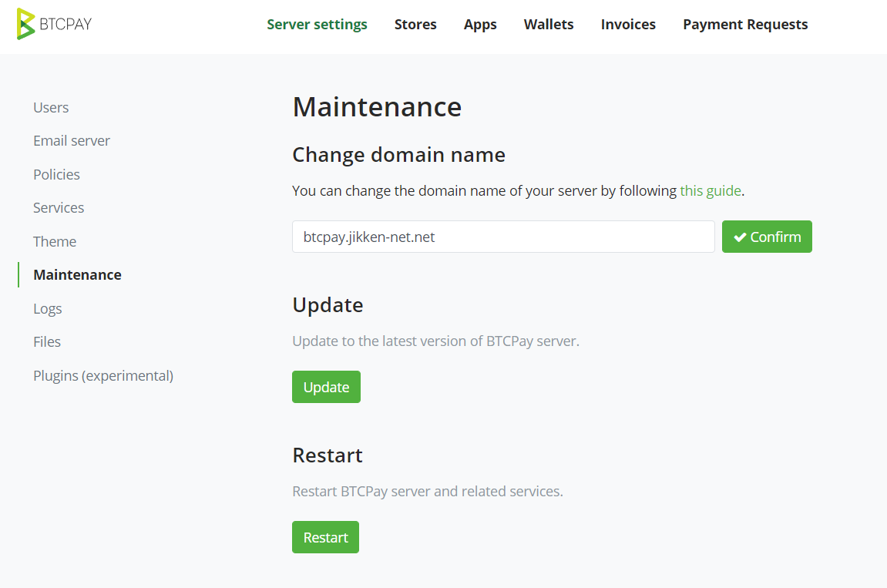887x588 pixels.
Task: Click the green Restart button
Action: click(x=326, y=537)
